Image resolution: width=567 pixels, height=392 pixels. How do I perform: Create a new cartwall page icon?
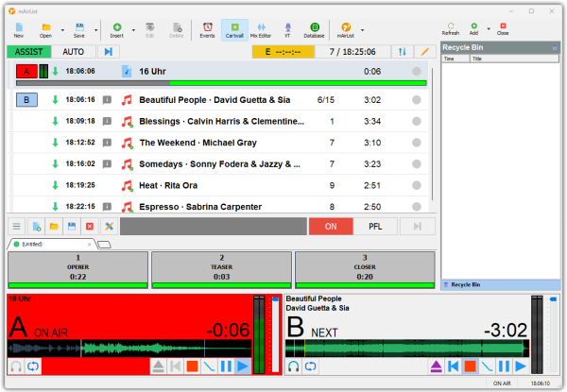coord(37,227)
